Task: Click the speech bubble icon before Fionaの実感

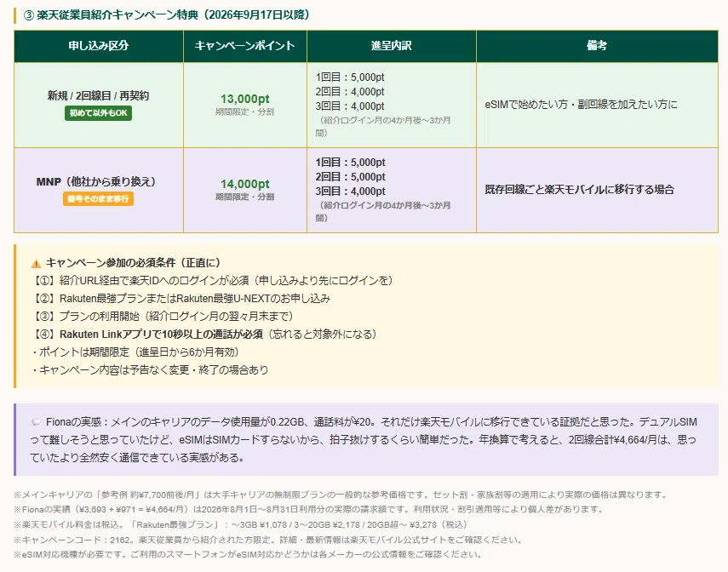Action: [x=36, y=422]
